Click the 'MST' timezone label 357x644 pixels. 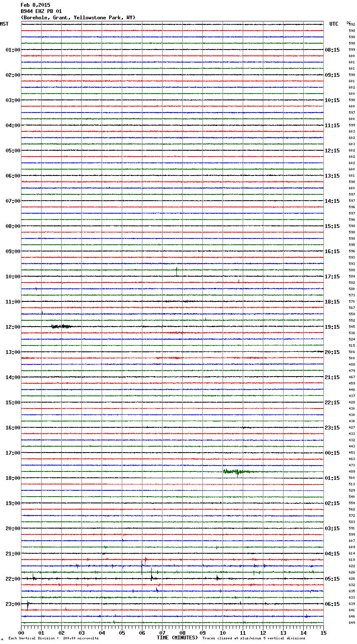pos(4,24)
